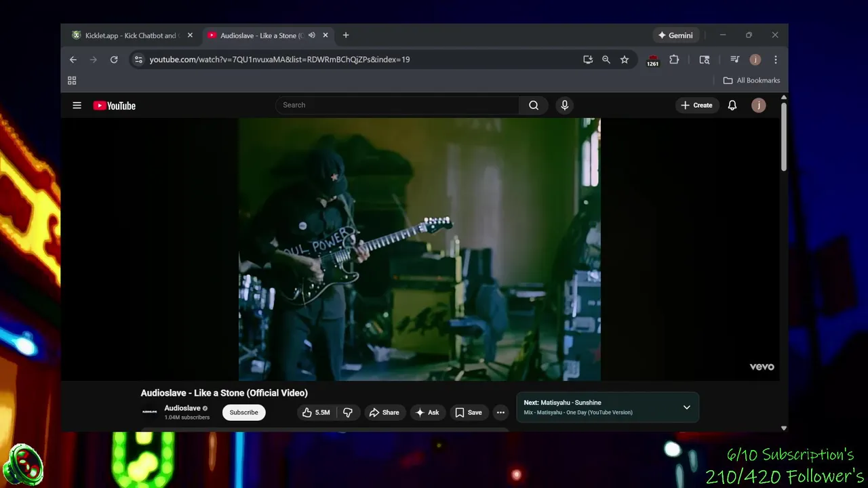
Task: Open the Audioslave channel avatar
Action: tap(150, 412)
